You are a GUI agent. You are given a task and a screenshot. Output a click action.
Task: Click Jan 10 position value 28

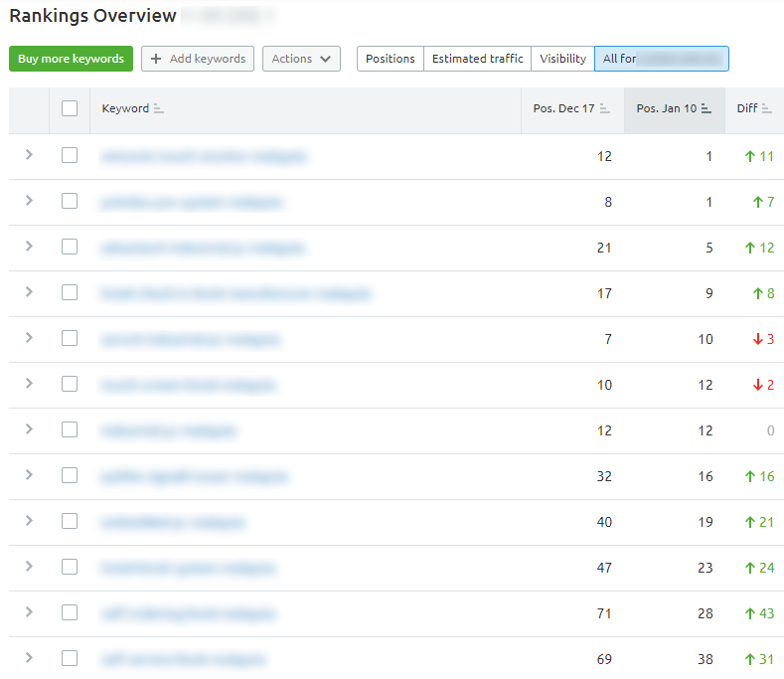(x=705, y=613)
